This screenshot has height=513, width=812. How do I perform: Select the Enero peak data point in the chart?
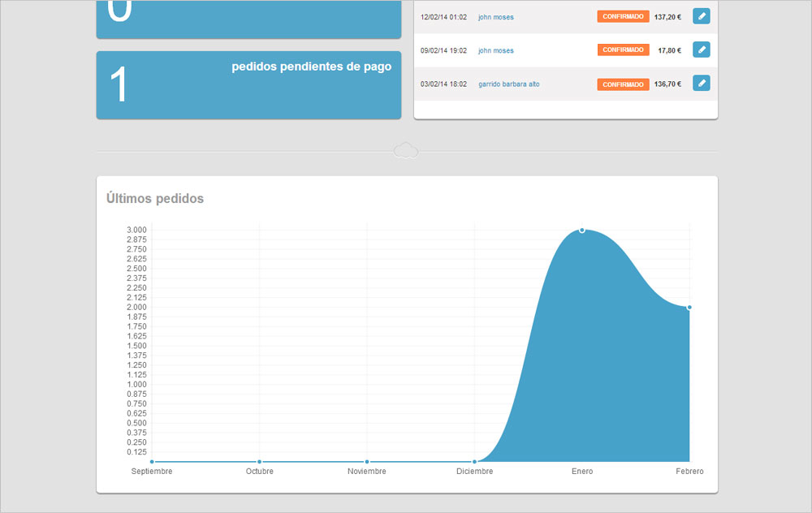582,231
